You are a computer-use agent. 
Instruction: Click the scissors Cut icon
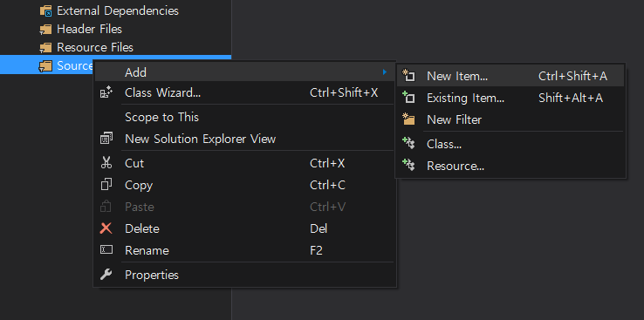click(x=106, y=163)
